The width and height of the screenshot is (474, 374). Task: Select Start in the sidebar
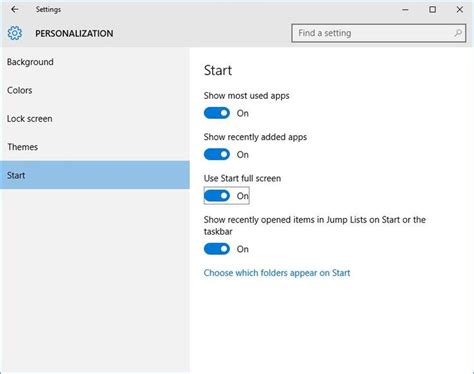click(95, 175)
